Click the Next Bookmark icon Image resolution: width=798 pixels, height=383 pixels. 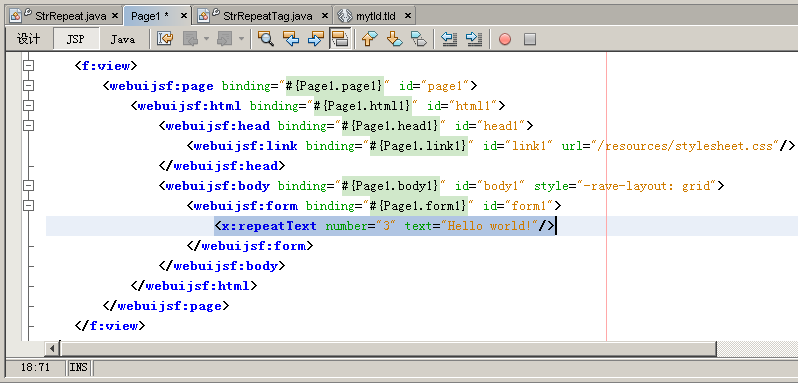pos(394,39)
